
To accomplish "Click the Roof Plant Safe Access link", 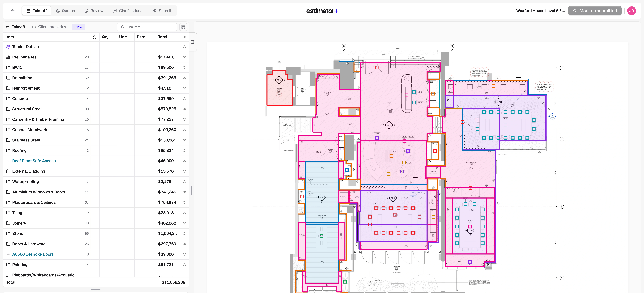I will coord(34,161).
